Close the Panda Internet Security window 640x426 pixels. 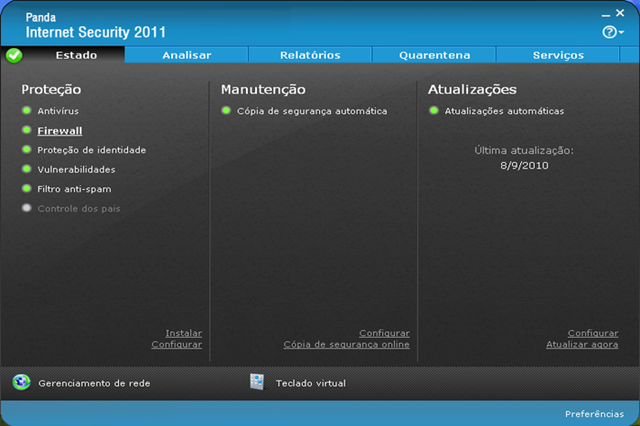(620, 13)
